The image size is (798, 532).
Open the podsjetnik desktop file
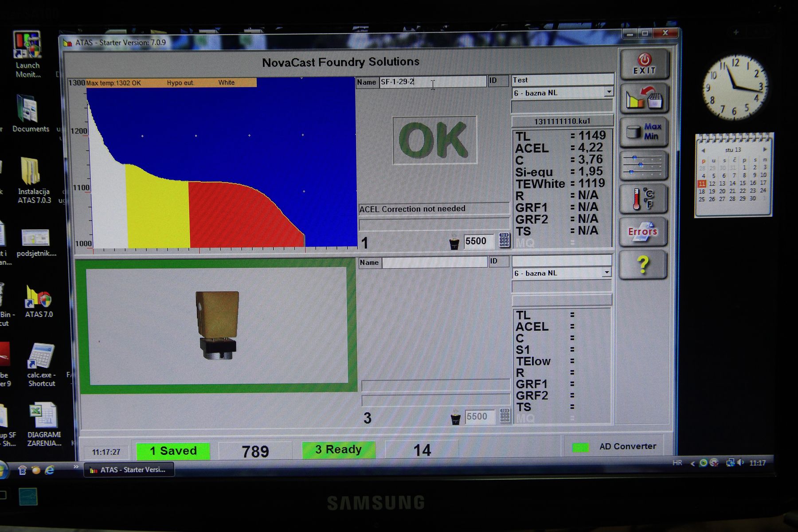(x=36, y=243)
